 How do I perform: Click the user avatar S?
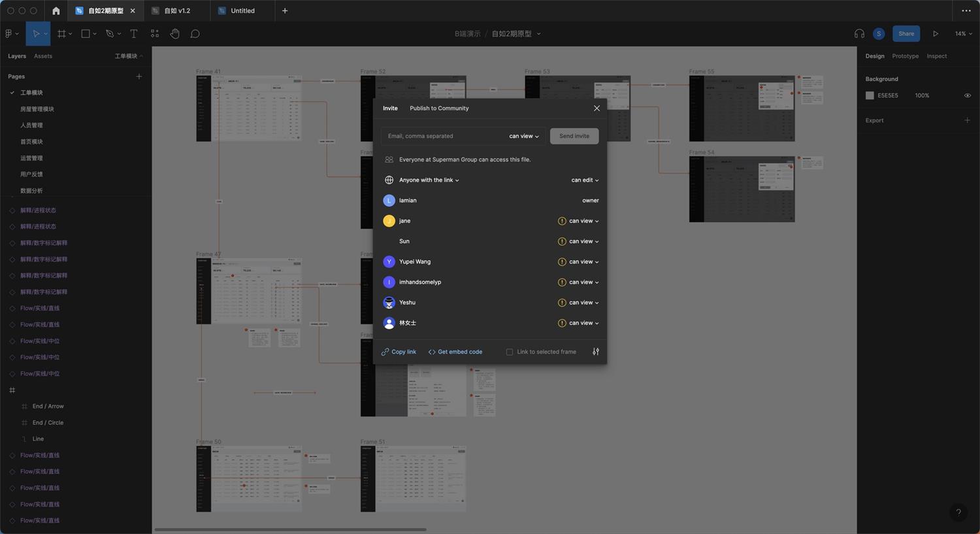pos(879,33)
